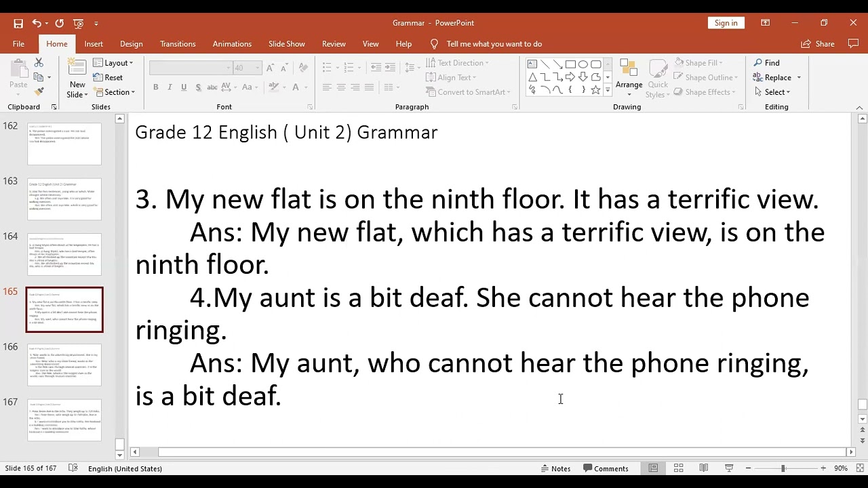
Task: Select the Oval shape in gallery
Action: 583,64
